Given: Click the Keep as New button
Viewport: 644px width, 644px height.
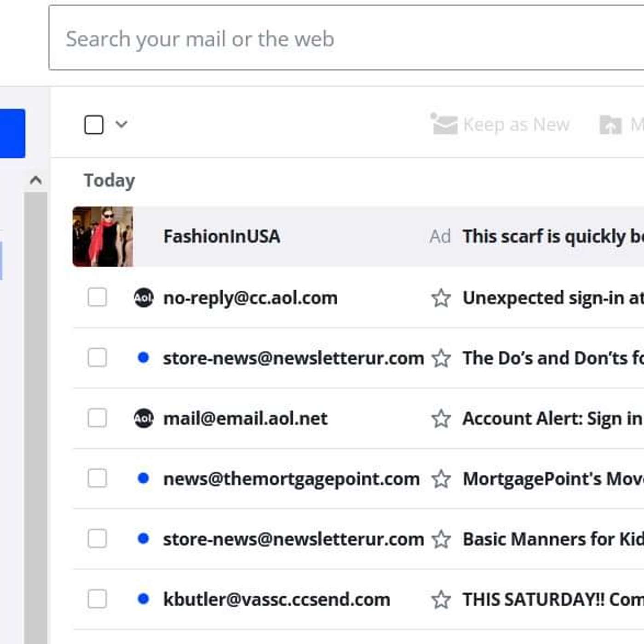Looking at the screenshot, I should 516,125.
